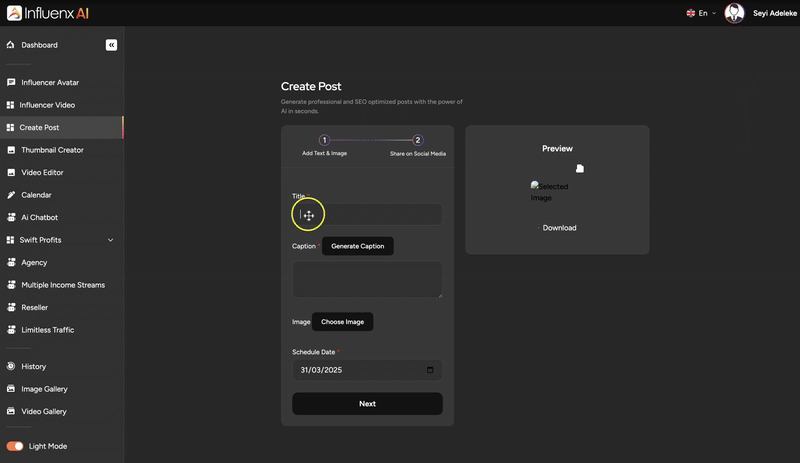
Task: Open Image Gallery from the sidebar
Action: pyautogui.click(x=44, y=389)
